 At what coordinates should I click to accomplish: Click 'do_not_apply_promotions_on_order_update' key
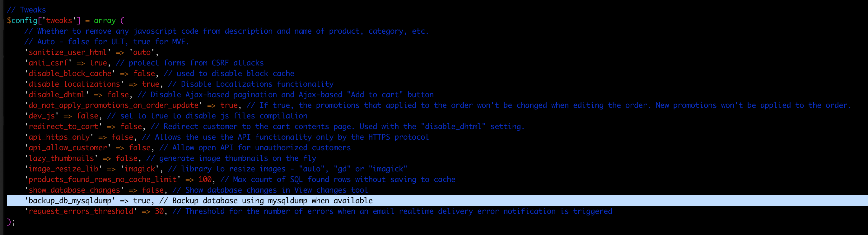click(114, 105)
